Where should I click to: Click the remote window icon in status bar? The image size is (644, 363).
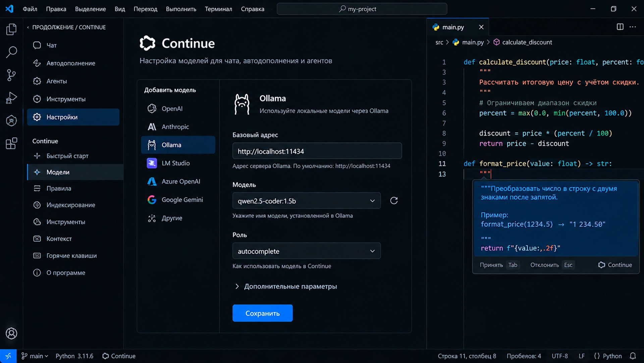click(8, 356)
